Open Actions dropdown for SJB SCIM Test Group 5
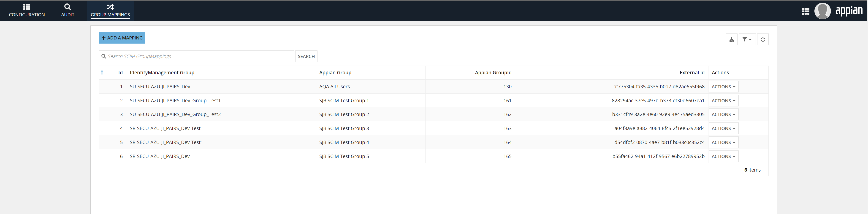 tap(723, 156)
